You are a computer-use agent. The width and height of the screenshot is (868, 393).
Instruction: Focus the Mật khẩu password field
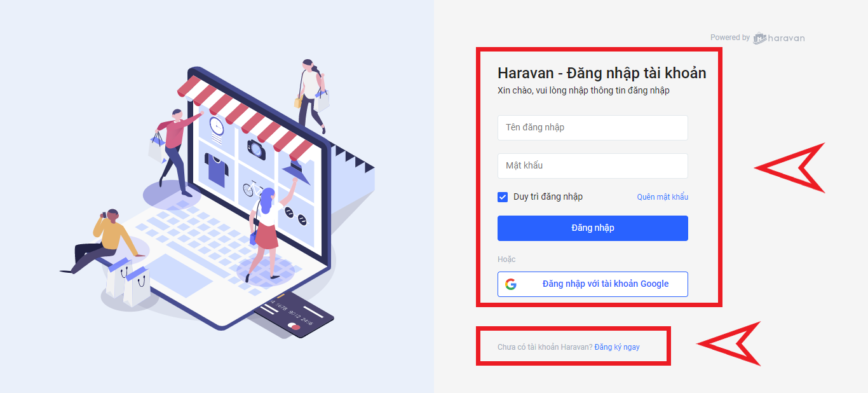coord(593,166)
